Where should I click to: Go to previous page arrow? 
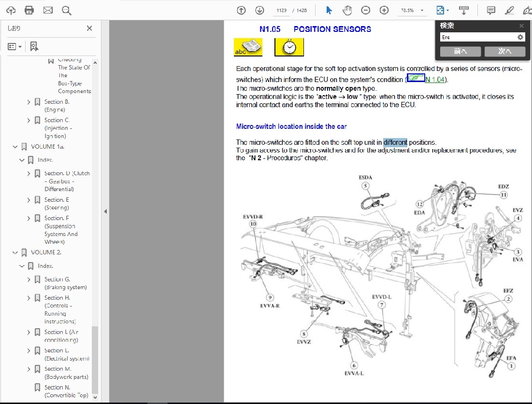(241, 11)
